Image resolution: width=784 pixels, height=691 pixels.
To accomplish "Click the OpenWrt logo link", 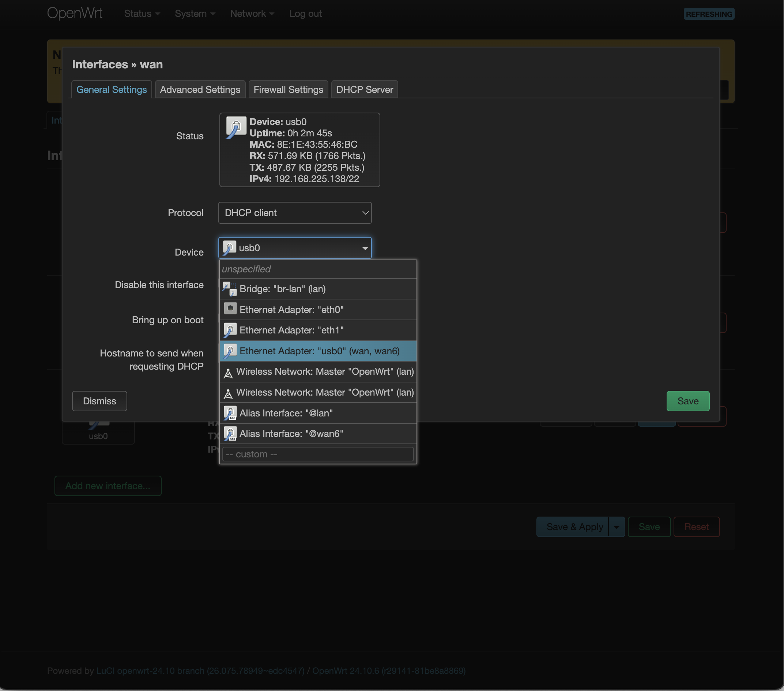I will point(75,14).
